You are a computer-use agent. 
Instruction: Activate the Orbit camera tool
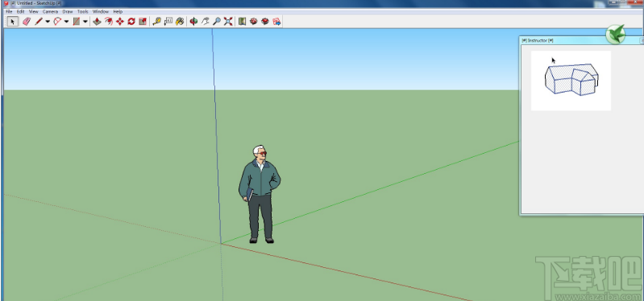194,21
